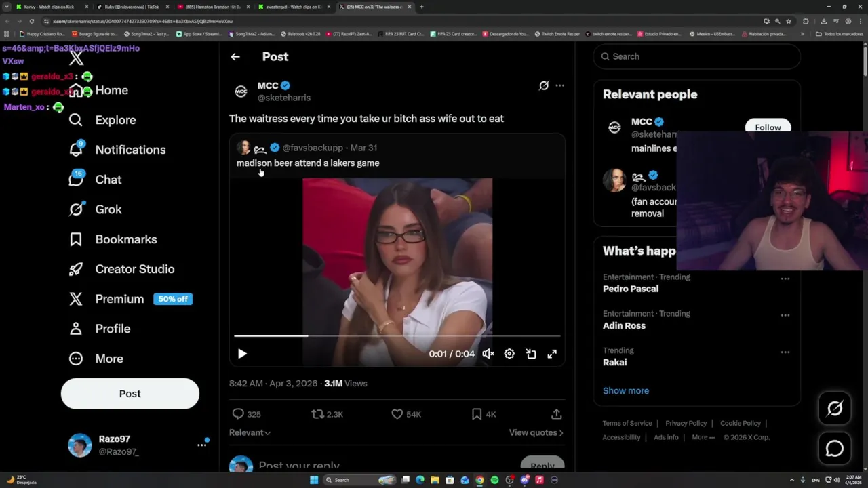Switch to the TikTok Ruby browser tab

pos(132,7)
